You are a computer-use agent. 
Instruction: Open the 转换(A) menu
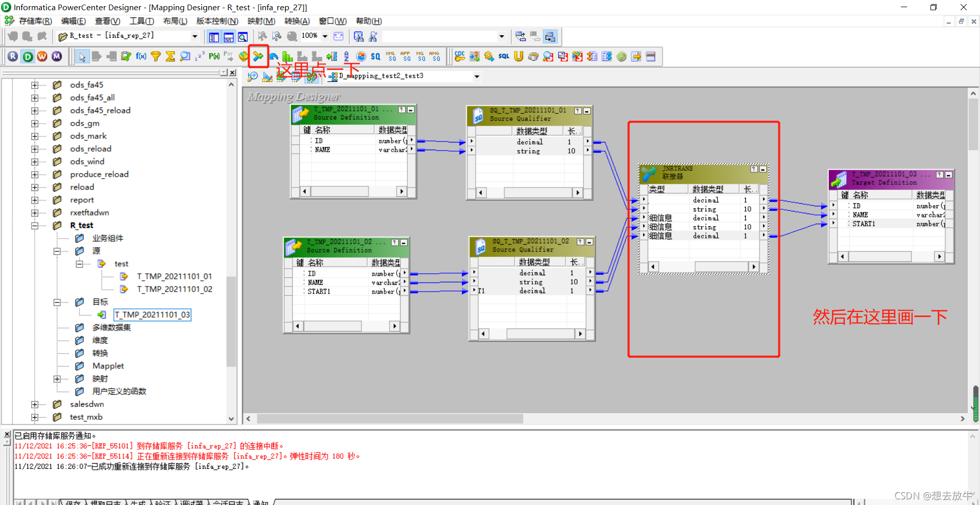[297, 21]
